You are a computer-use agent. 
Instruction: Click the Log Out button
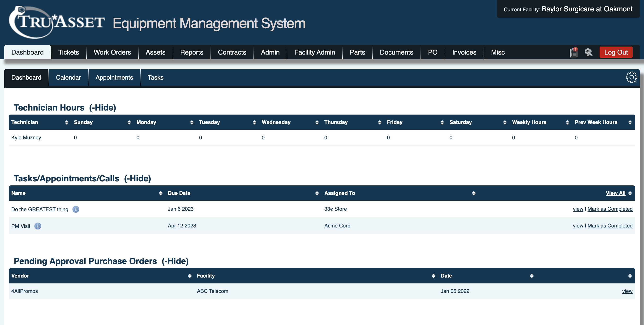616,52
